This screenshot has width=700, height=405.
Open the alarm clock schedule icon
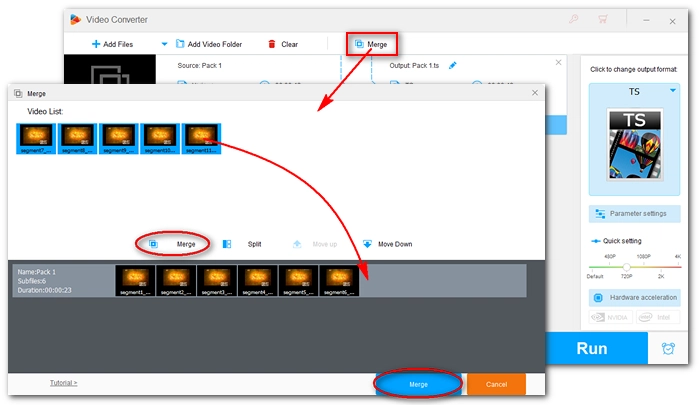(668, 348)
